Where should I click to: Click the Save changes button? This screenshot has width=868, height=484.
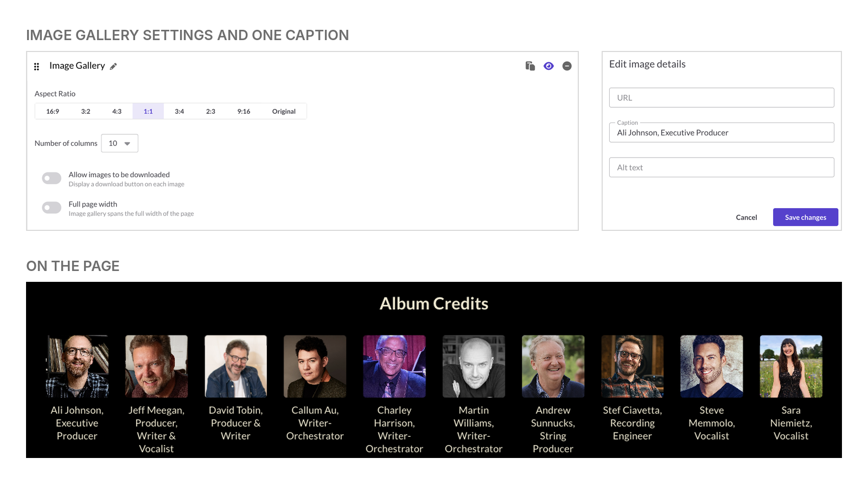click(x=806, y=217)
